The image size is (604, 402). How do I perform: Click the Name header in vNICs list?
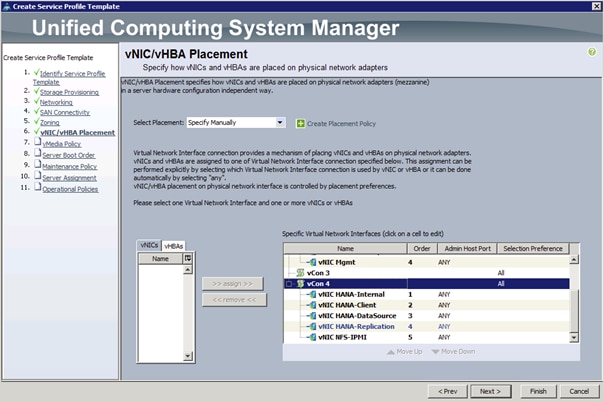pyautogui.click(x=160, y=258)
